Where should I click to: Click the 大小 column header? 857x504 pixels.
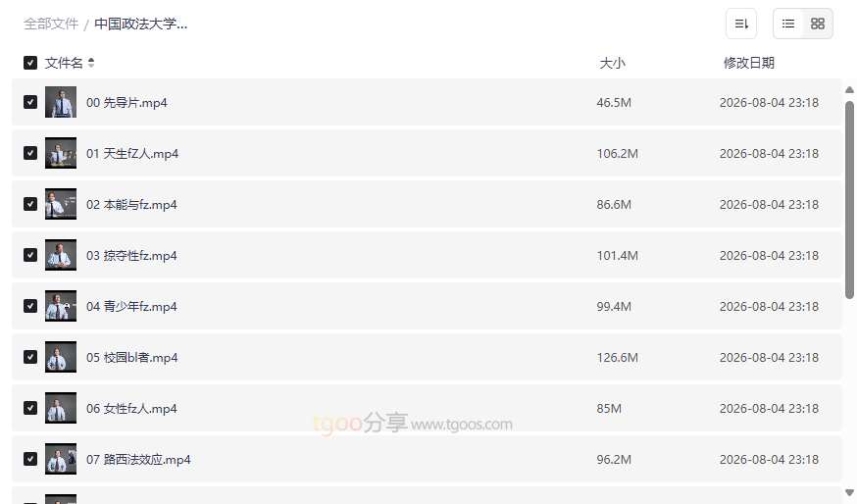coord(612,63)
